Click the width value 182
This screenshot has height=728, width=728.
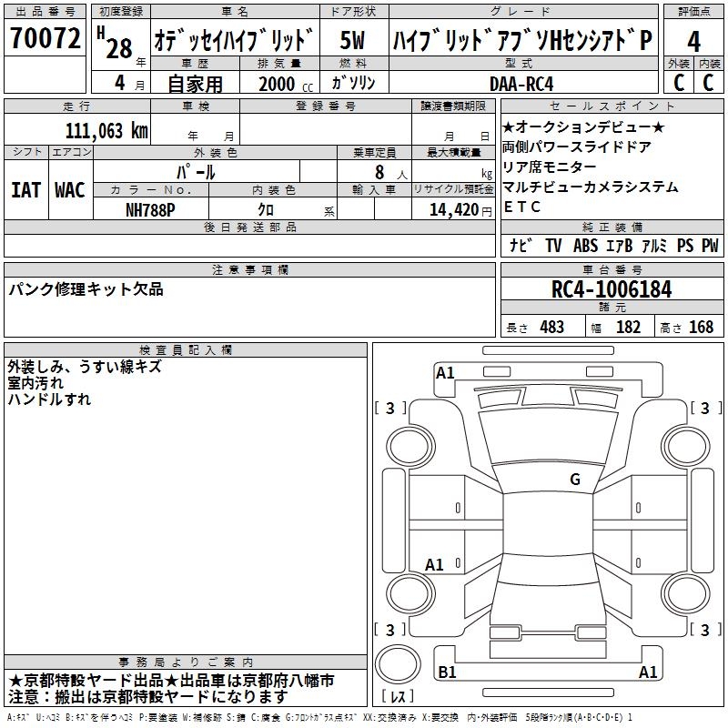point(628,327)
